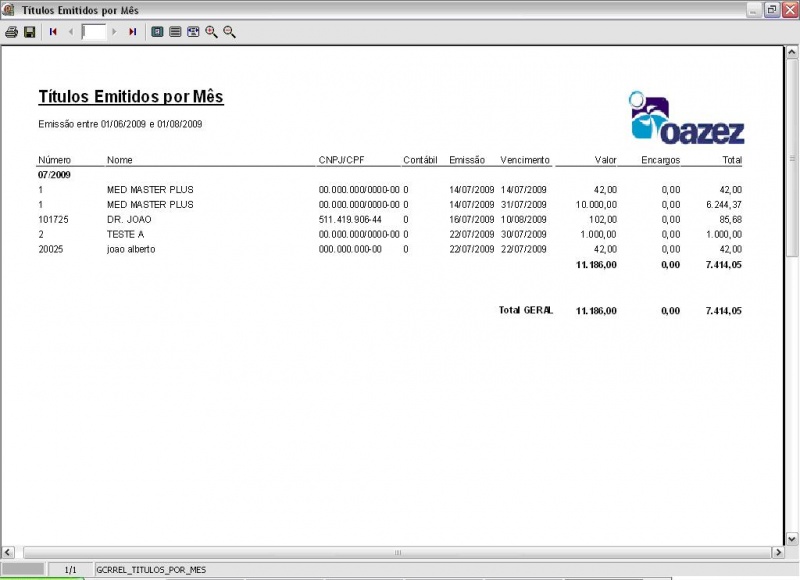Click the vertical scrollbar up arrow
The image size is (800, 580).
(791, 52)
